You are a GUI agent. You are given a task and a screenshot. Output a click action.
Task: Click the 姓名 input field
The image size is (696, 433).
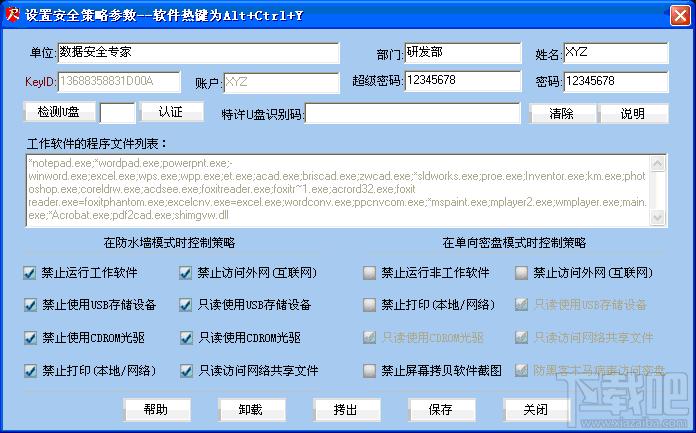[x=616, y=53]
